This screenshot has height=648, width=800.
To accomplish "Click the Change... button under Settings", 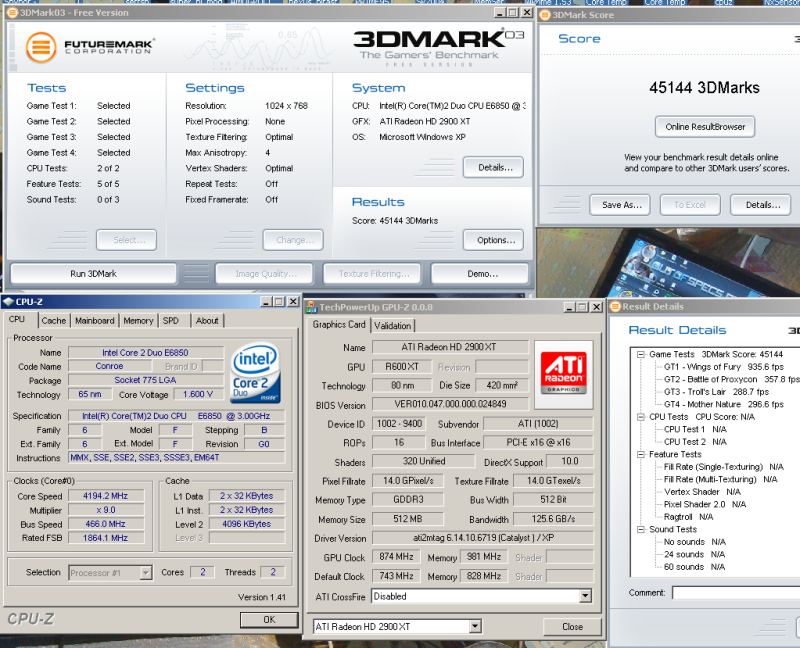I will (293, 240).
